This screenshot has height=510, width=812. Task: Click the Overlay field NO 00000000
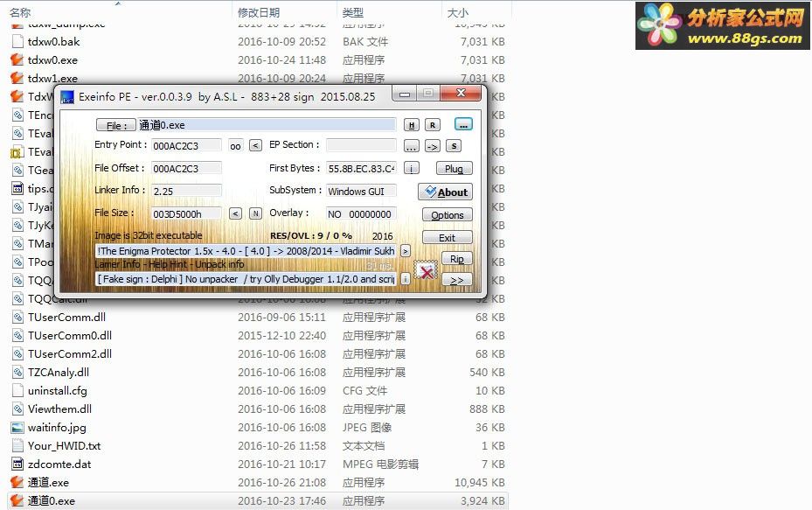pyautogui.click(x=362, y=214)
